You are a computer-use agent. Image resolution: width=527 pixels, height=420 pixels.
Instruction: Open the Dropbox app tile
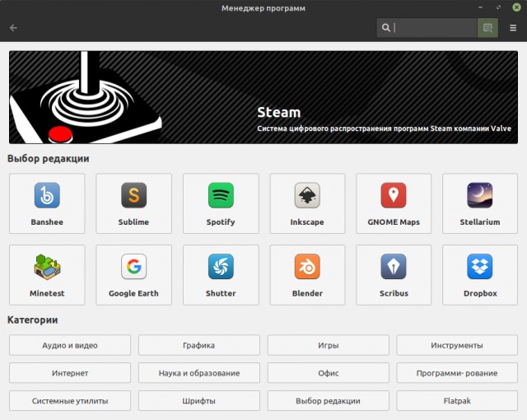[x=480, y=275]
